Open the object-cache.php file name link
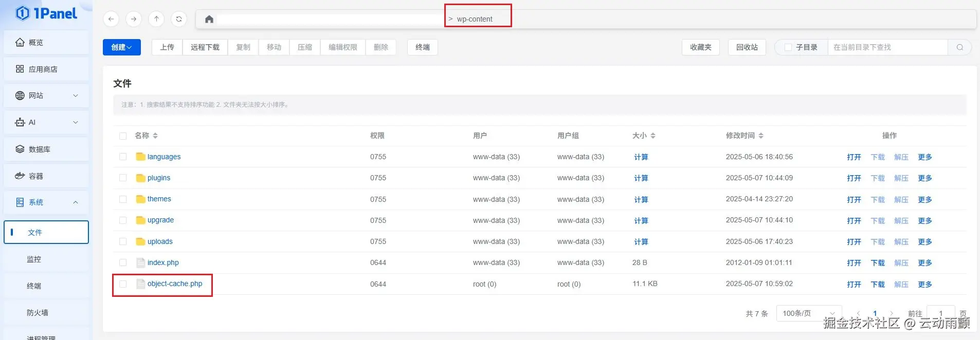980x340 pixels. pos(175,284)
